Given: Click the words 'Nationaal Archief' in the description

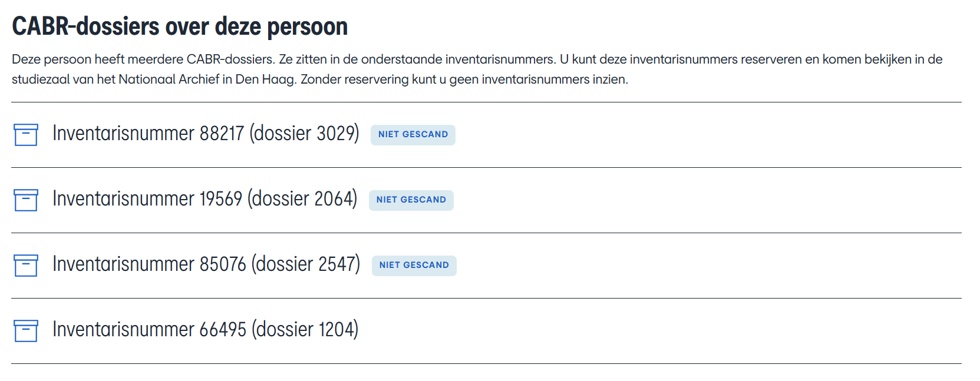Looking at the screenshot, I should coord(169,79).
